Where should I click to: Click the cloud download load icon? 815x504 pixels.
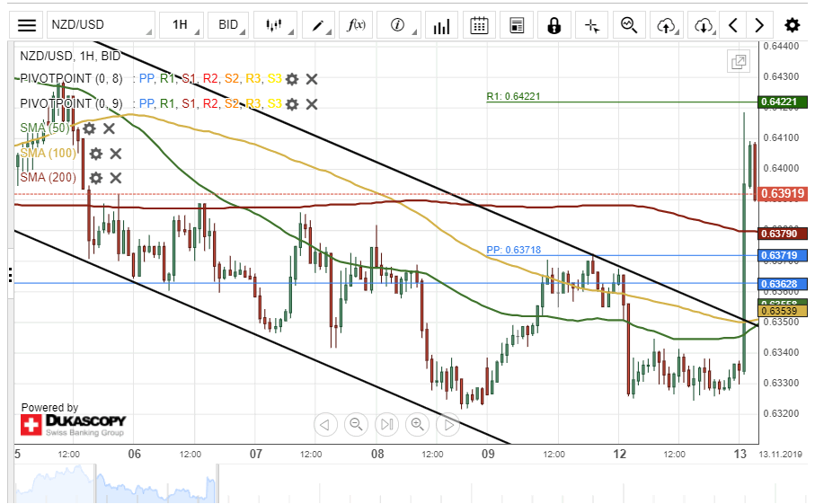704,25
